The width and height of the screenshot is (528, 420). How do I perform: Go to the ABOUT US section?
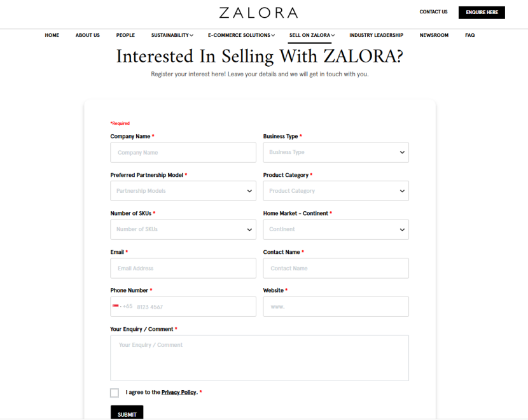point(87,35)
